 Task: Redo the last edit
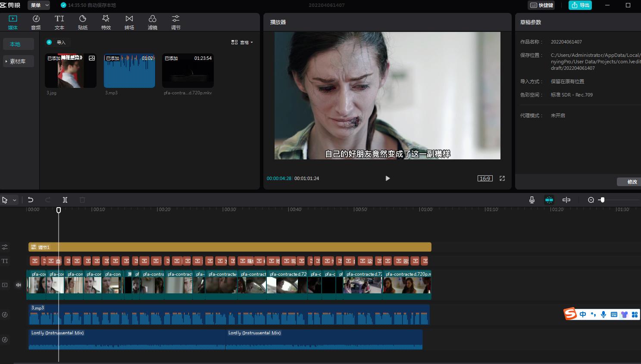point(48,200)
